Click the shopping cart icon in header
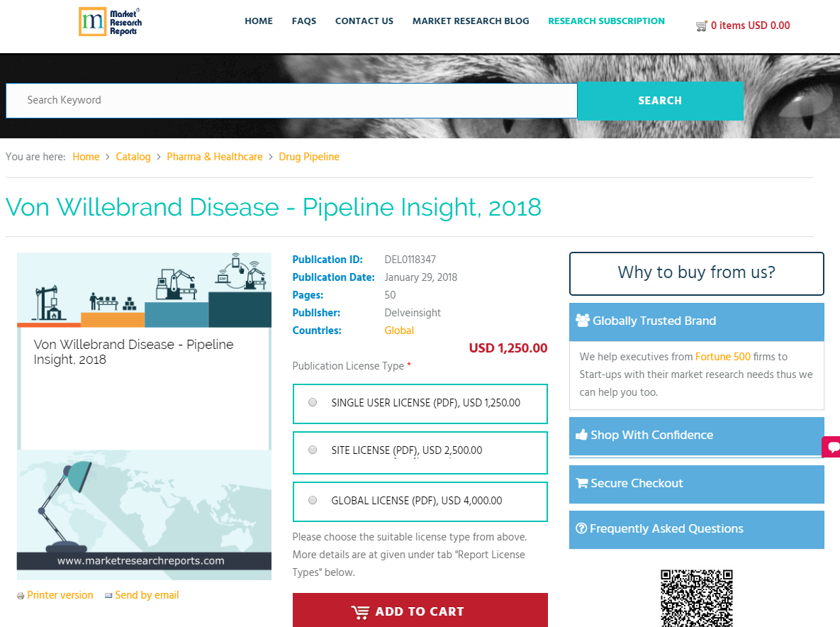This screenshot has height=627, width=840. tap(701, 25)
